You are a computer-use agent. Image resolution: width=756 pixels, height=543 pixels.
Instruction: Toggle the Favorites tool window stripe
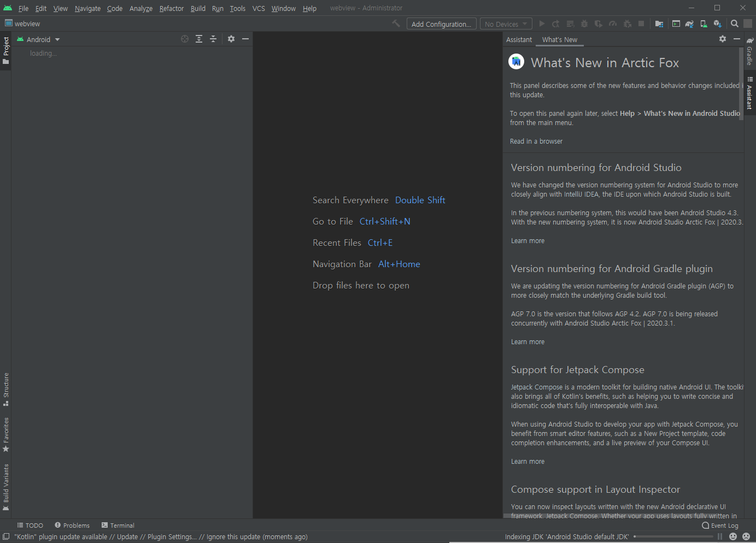pos(6,435)
